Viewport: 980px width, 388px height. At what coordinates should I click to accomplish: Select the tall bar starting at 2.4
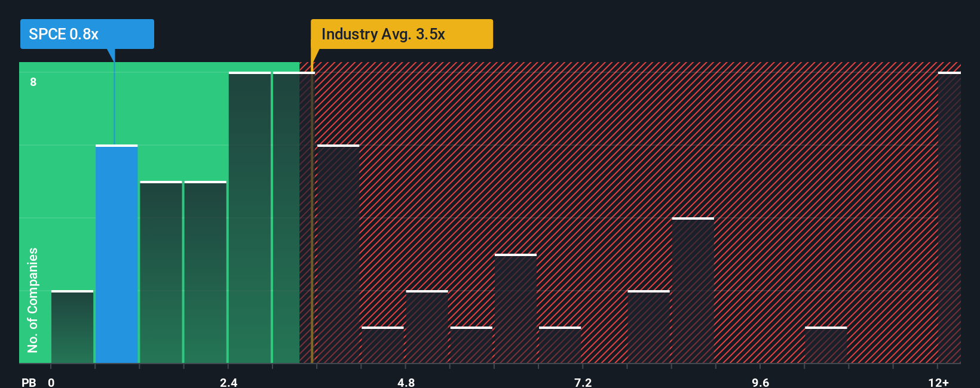click(x=250, y=217)
